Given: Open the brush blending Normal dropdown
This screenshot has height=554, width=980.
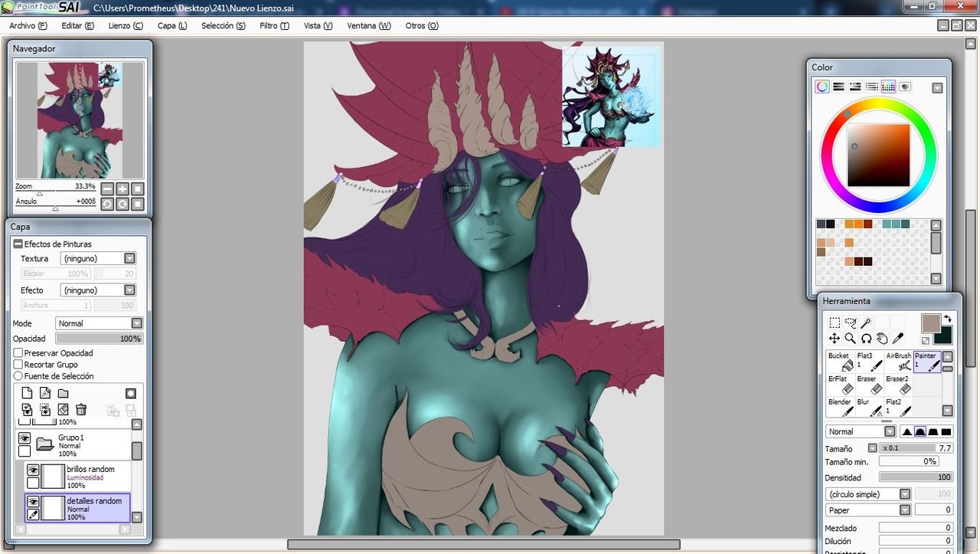Looking at the screenshot, I should (x=889, y=431).
